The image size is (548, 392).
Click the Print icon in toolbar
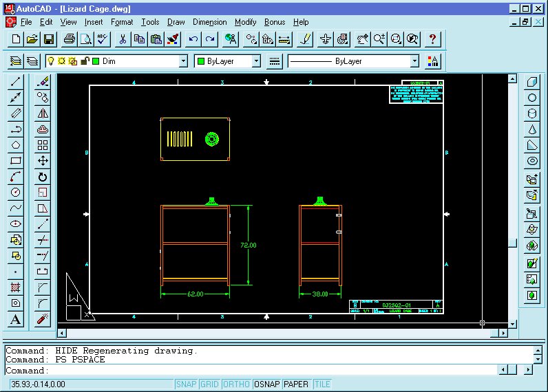[x=70, y=39]
